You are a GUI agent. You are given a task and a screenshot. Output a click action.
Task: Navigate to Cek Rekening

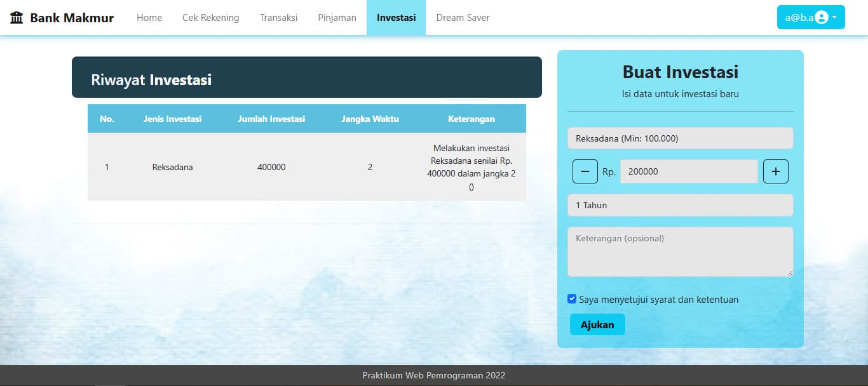point(210,17)
